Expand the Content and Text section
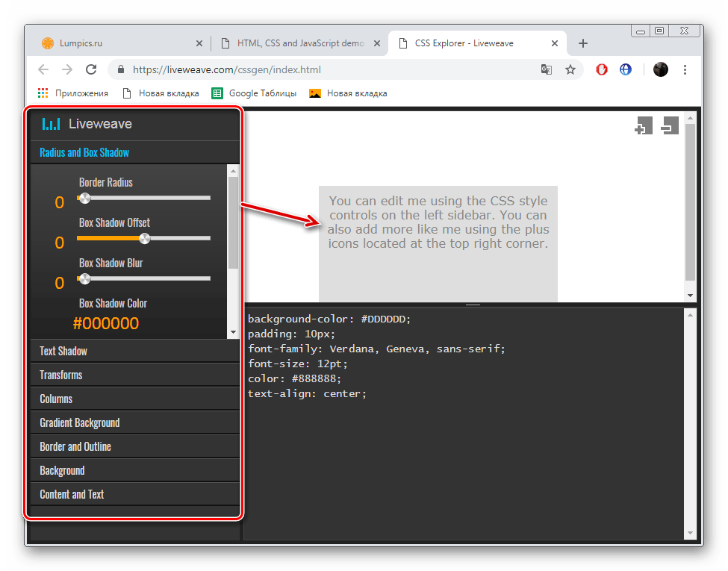The width and height of the screenshot is (728, 571). click(x=135, y=494)
